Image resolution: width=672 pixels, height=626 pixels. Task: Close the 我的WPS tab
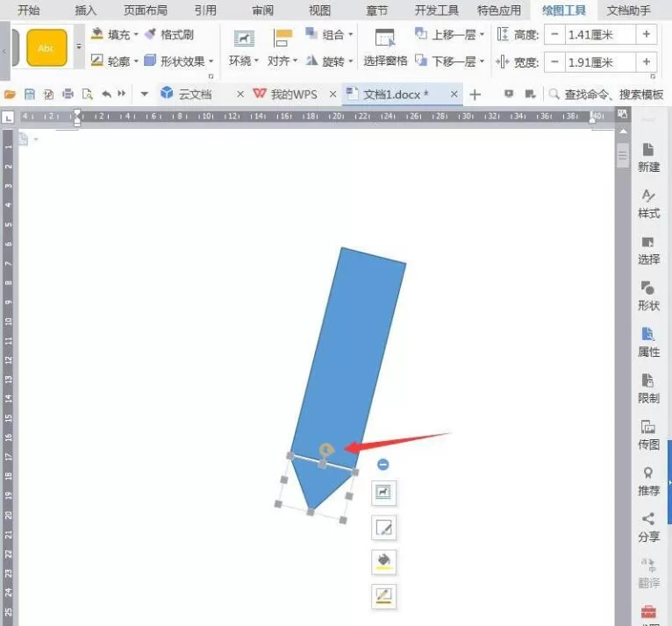click(x=332, y=94)
